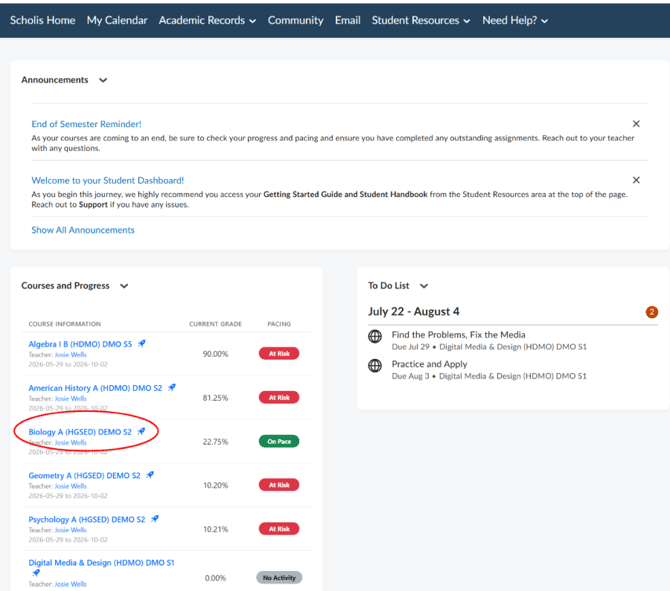Click the 22.75% grade for Biology A

coord(215,442)
